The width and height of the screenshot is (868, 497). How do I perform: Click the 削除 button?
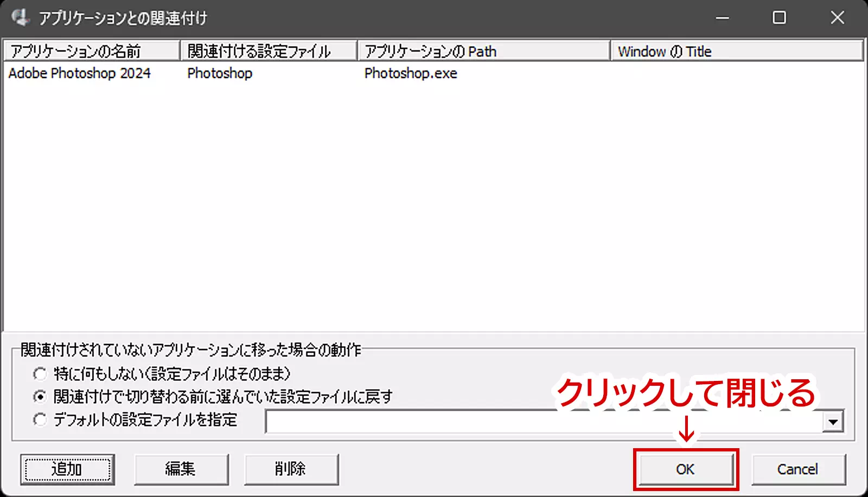291,469
